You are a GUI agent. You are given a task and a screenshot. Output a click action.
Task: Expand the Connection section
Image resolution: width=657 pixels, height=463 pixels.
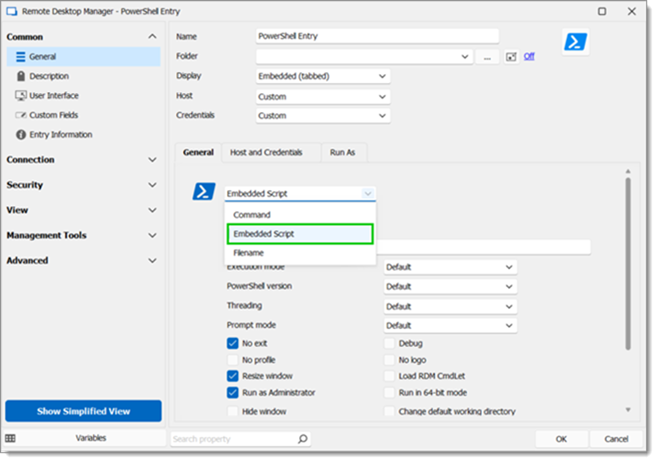pyautogui.click(x=153, y=160)
